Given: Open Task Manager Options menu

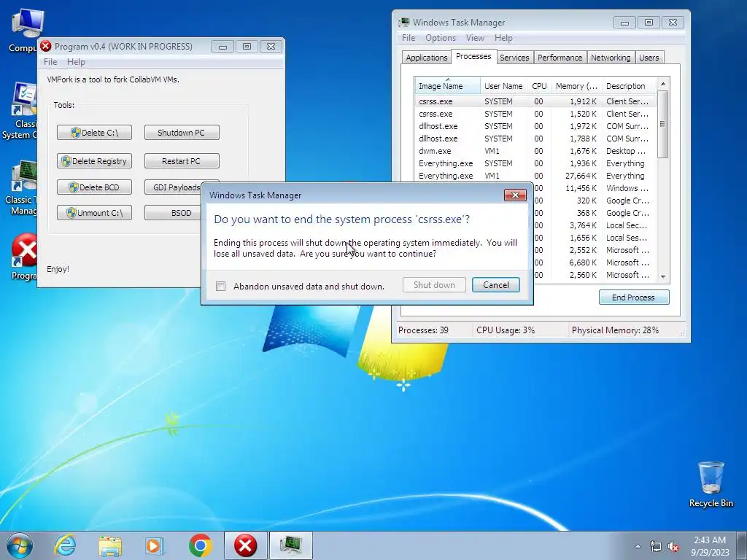Looking at the screenshot, I should coord(440,38).
